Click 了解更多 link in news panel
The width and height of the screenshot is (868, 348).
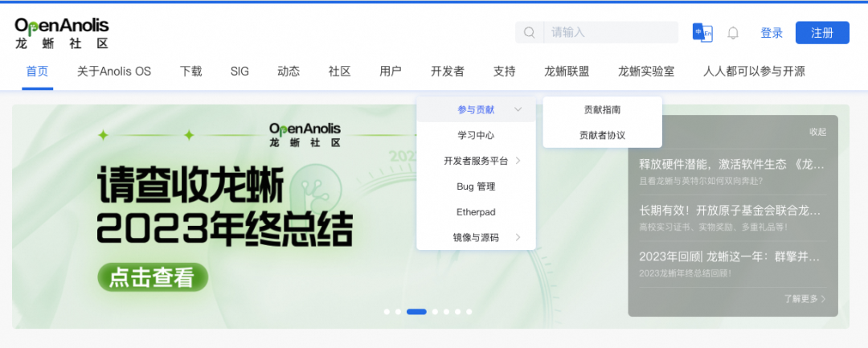[805, 299]
